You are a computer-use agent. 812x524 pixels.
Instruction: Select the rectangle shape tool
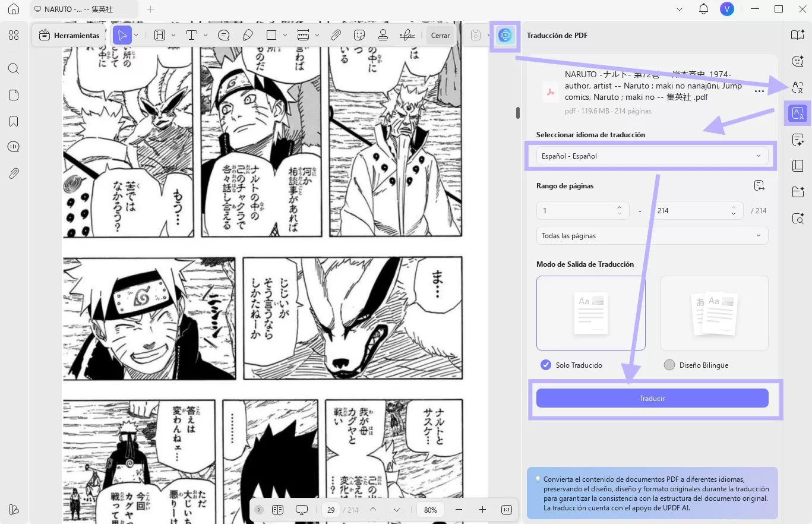[271, 35]
